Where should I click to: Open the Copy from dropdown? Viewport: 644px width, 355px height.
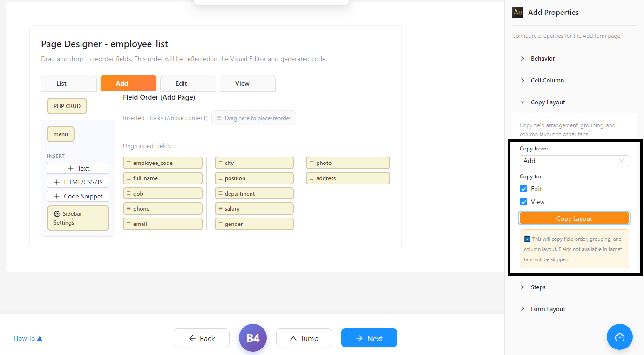click(574, 161)
